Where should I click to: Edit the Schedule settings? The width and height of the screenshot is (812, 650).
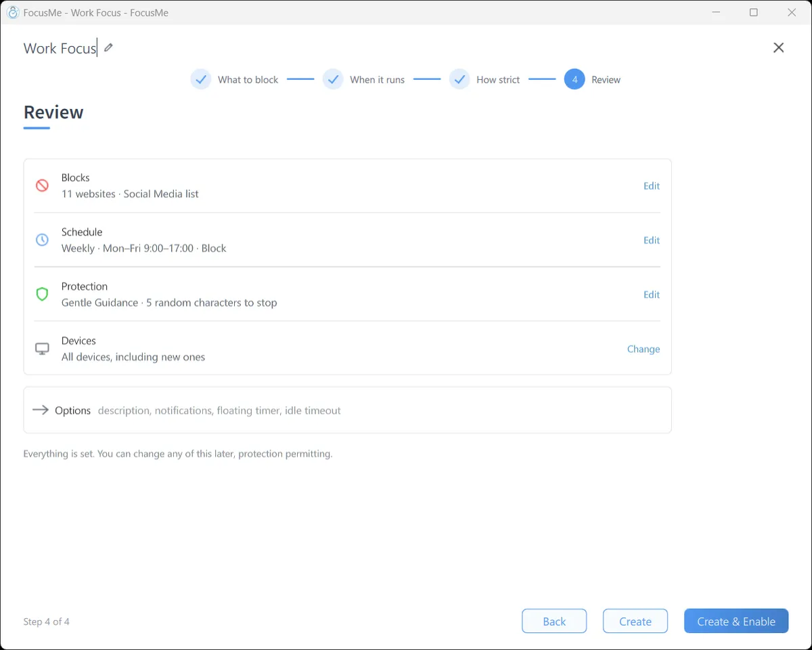652,240
